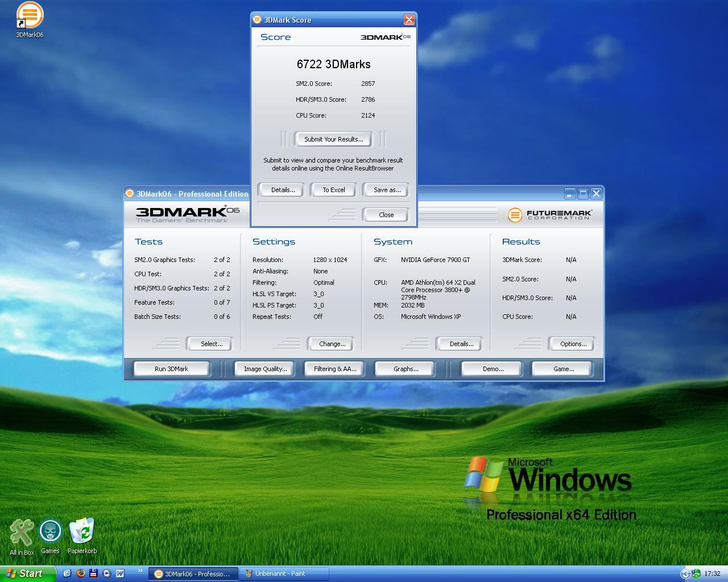728x582 pixels.
Task: Launch media player from quick launch bar
Action: click(106, 573)
